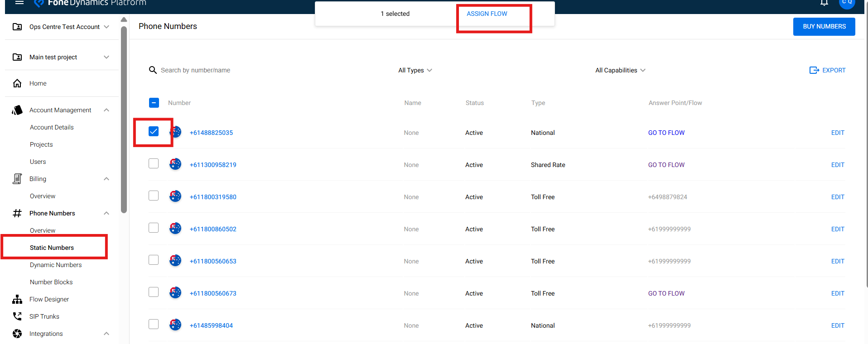Viewport: 868px width, 344px height.
Task: Open the All Capabilities filter dropdown
Action: click(620, 70)
